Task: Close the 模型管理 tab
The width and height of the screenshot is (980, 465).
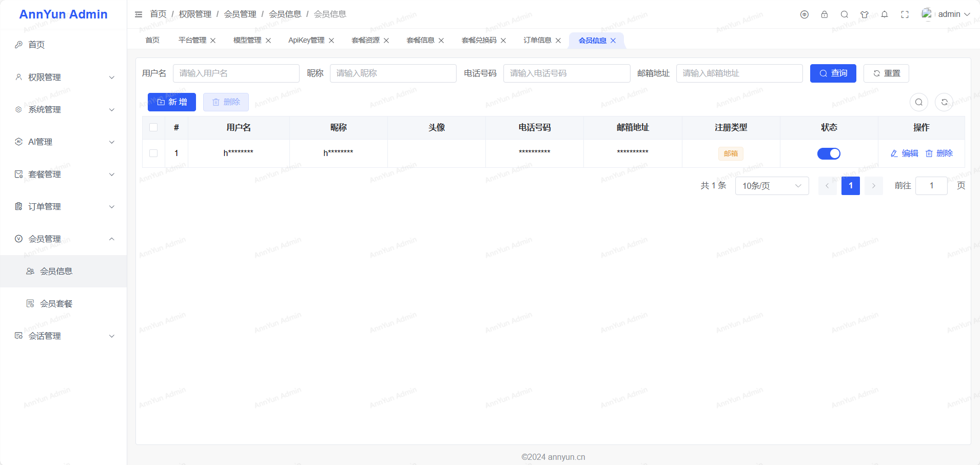Action: (268, 41)
